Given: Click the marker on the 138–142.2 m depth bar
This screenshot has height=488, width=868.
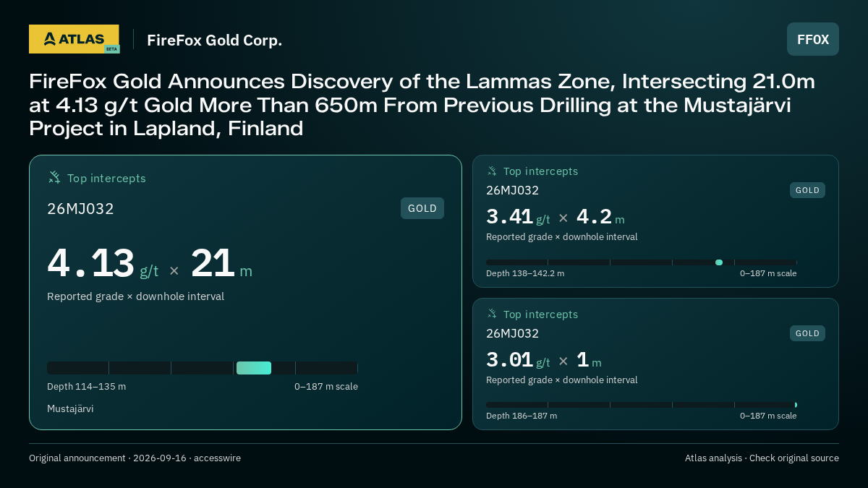Looking at the screenshot, I should click(x=719, y=262).
